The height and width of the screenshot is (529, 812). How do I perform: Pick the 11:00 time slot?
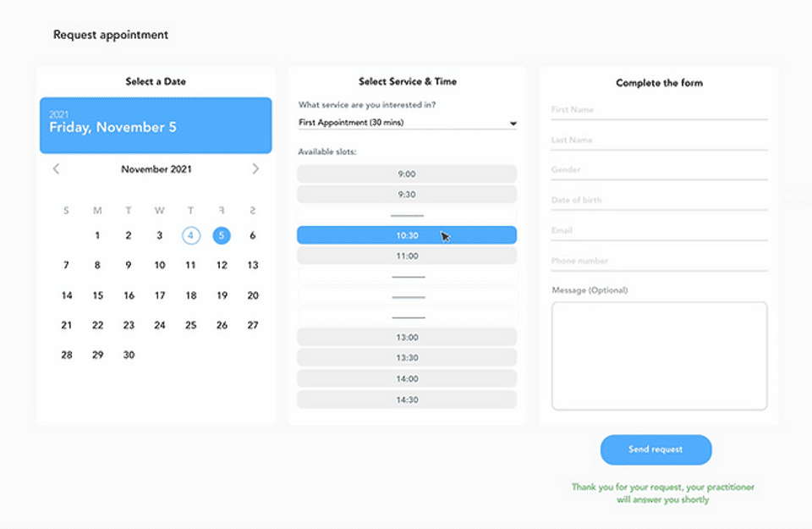407,256
